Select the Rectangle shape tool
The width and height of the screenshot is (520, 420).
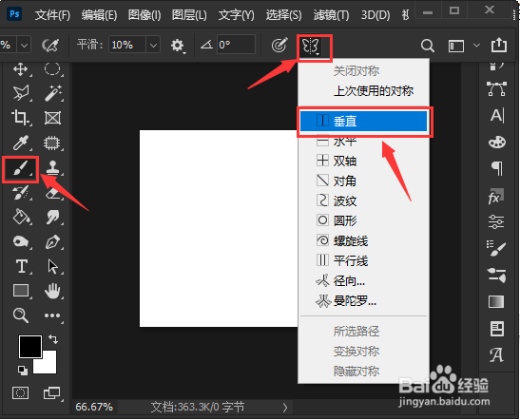click(x=21, y=291)
